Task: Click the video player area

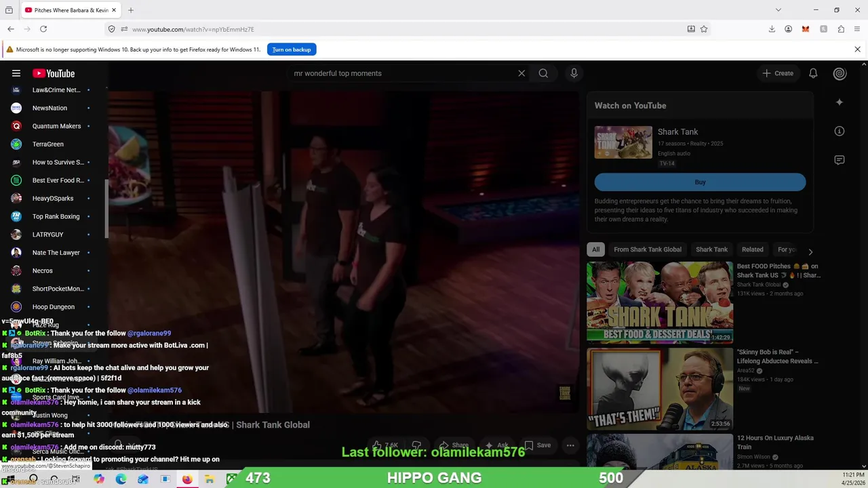Action: (344, 251)
